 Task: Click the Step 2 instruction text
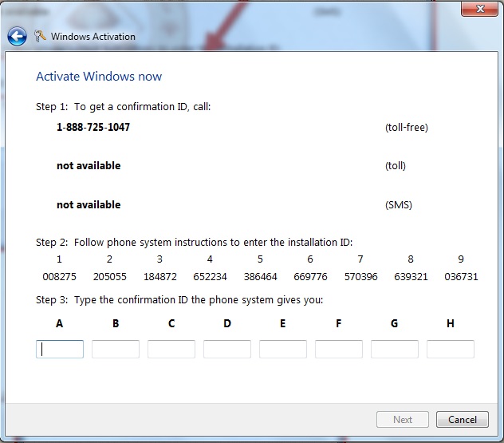pyautogui.click(x=194, y=242)
